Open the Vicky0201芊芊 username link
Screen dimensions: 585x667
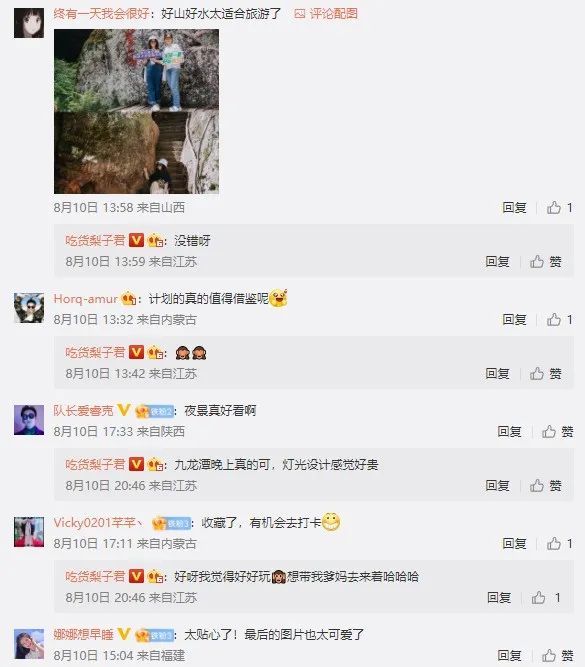[98, 522]
